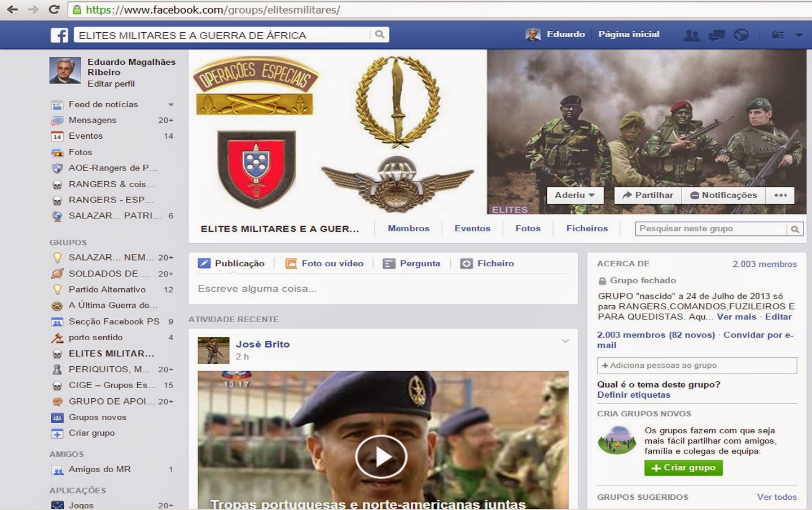Click the Publicação pencil icon

204,263
